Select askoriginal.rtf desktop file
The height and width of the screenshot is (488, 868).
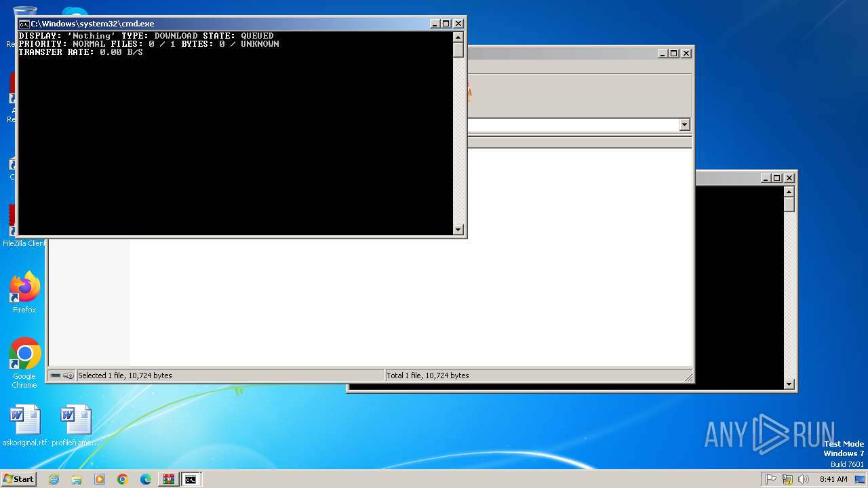pyautogui.click(x=24, y=426)
